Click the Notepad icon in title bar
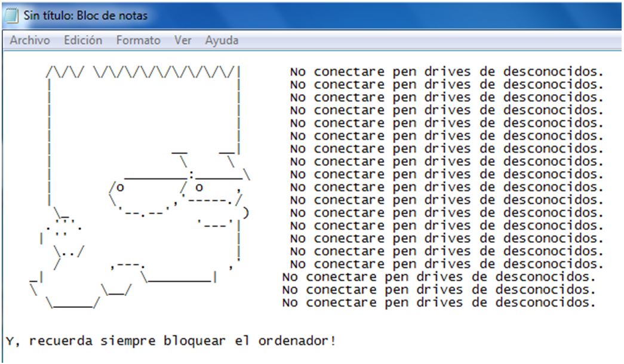This screenshot has height=364, width=624. coord(11,16)
